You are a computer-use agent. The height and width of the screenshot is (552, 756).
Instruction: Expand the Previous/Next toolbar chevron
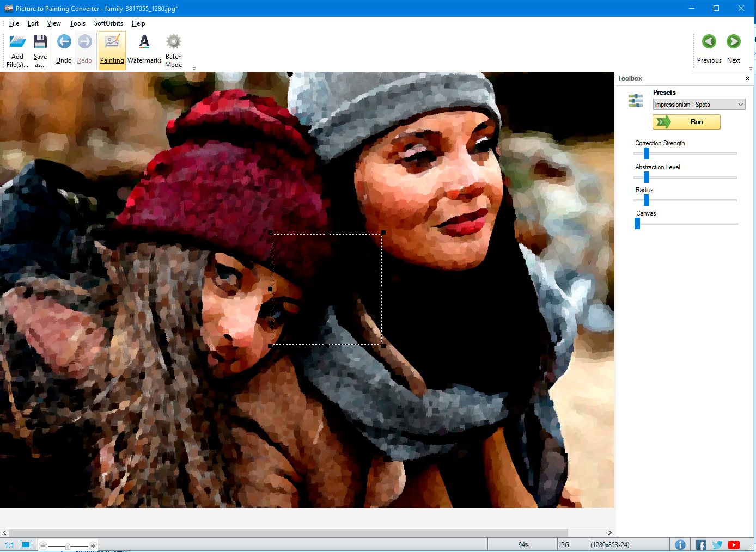tap(751, 69)
